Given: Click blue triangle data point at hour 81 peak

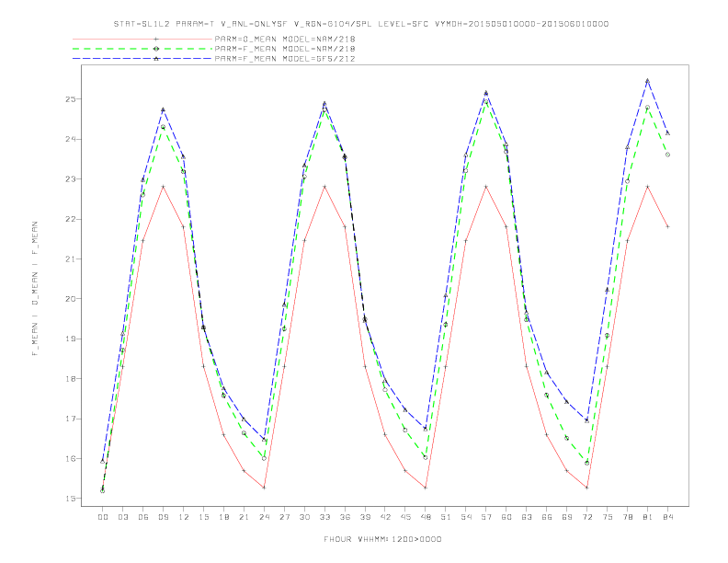Looking at the screenshot, I should (x=647, y=80).
